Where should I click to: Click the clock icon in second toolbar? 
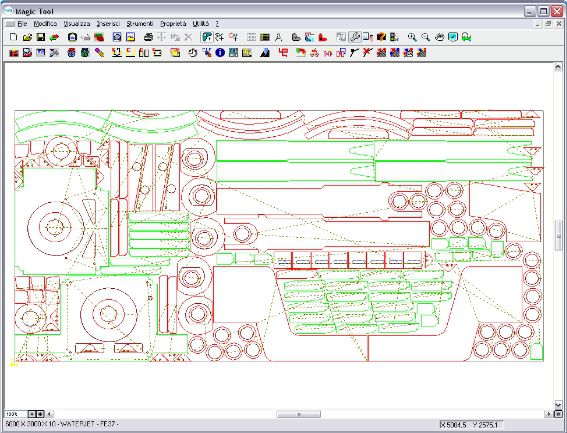coord(193,53)
